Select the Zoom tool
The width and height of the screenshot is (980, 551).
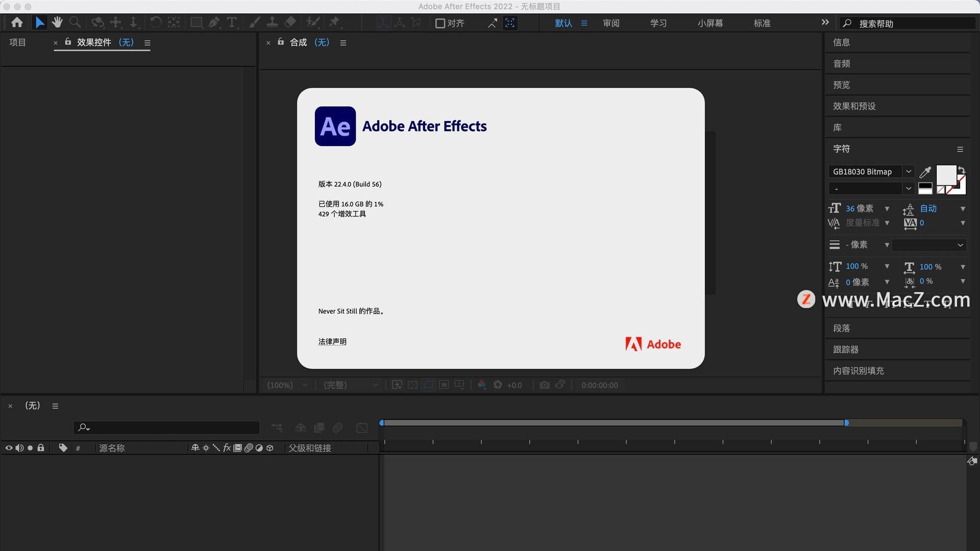75,22
